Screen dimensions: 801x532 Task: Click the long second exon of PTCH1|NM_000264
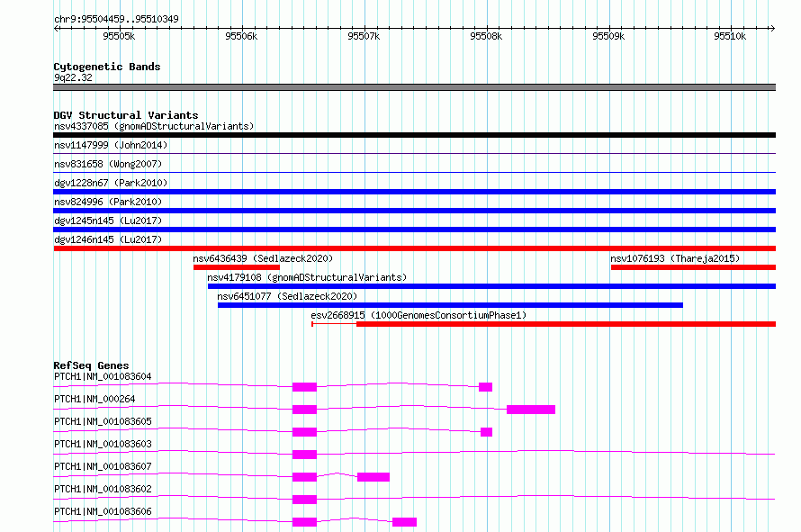(531, 410)
